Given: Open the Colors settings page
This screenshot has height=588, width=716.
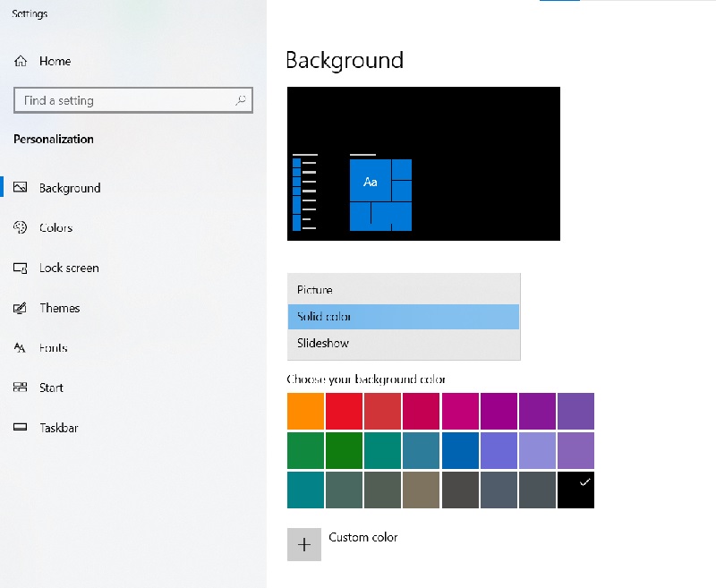Looking at the screenshot, I should [x=55, y=228].
